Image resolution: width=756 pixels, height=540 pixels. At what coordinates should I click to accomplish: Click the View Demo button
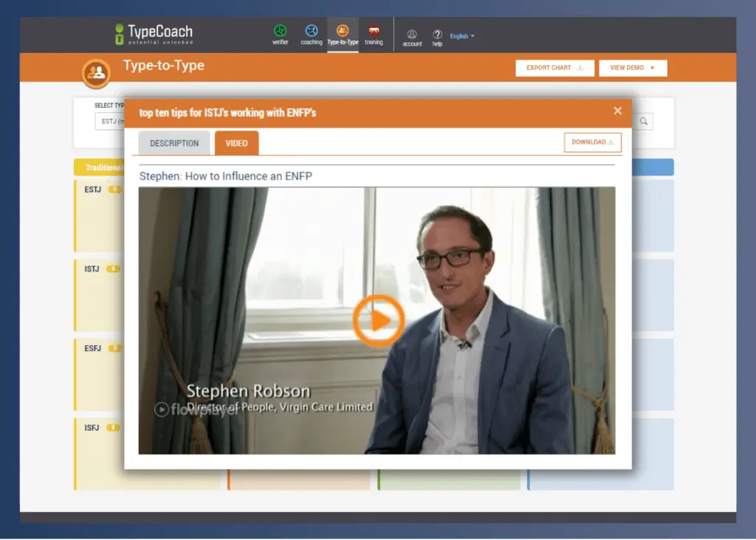tap(633, 68)
